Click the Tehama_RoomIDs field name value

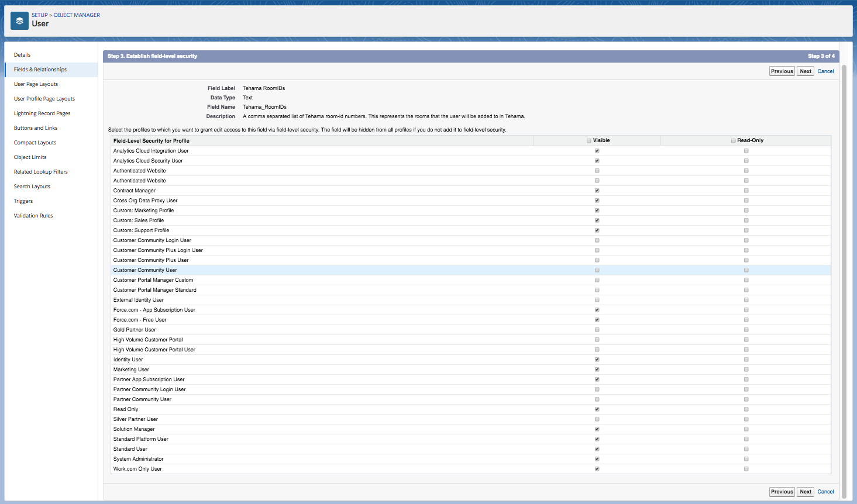264,107
